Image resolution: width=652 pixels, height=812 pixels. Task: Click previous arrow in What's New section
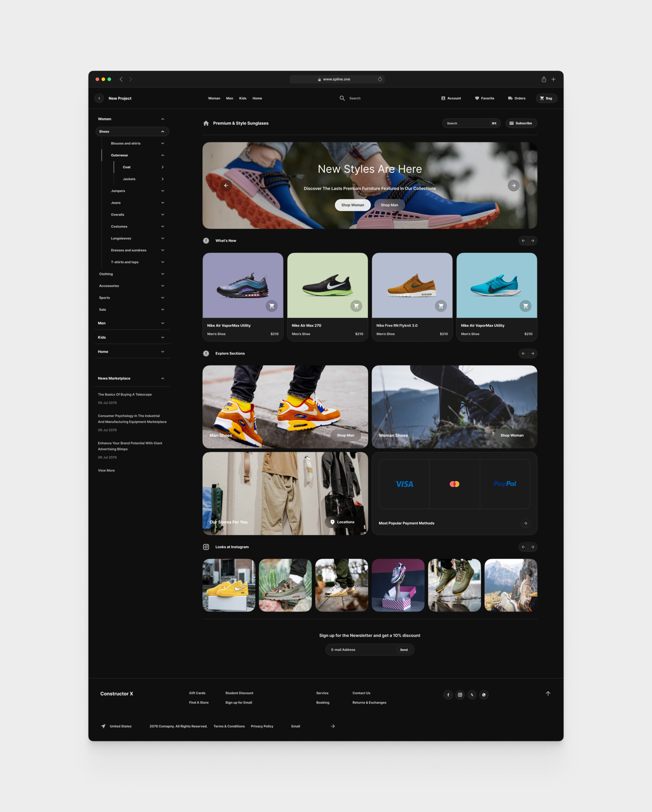(523, 241)
